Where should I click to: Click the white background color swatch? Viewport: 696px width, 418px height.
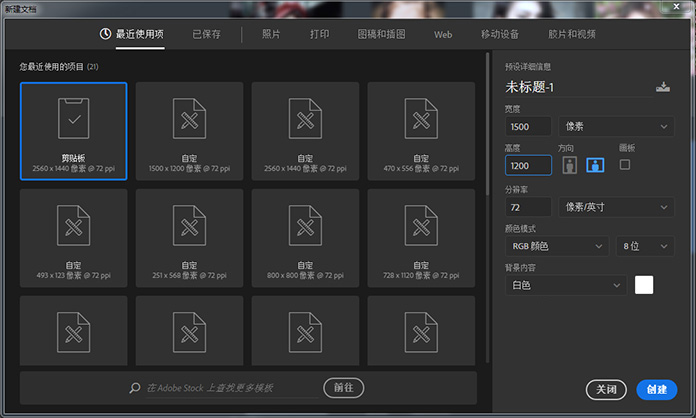tap(644, 285)
